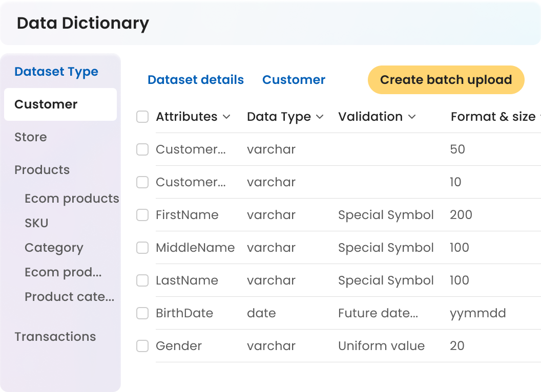This screenshot has height=392, width=541.
Task: Toggle the select-all checkbox beside Attributes
Action: point(142,117)
